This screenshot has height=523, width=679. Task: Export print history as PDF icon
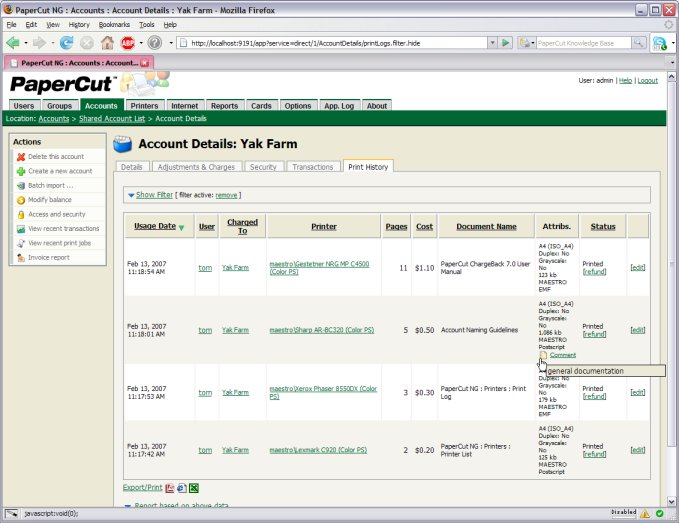coord(170,488)
